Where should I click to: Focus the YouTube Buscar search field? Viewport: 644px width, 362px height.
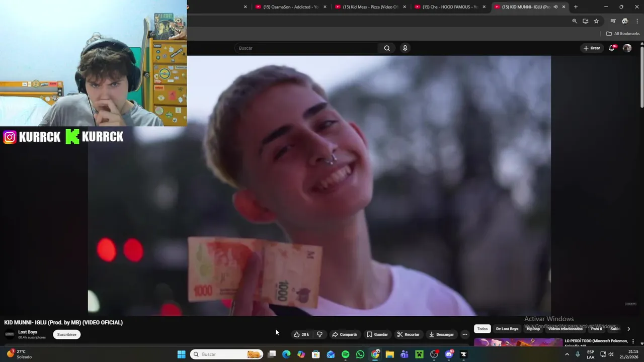click(306, 48)
